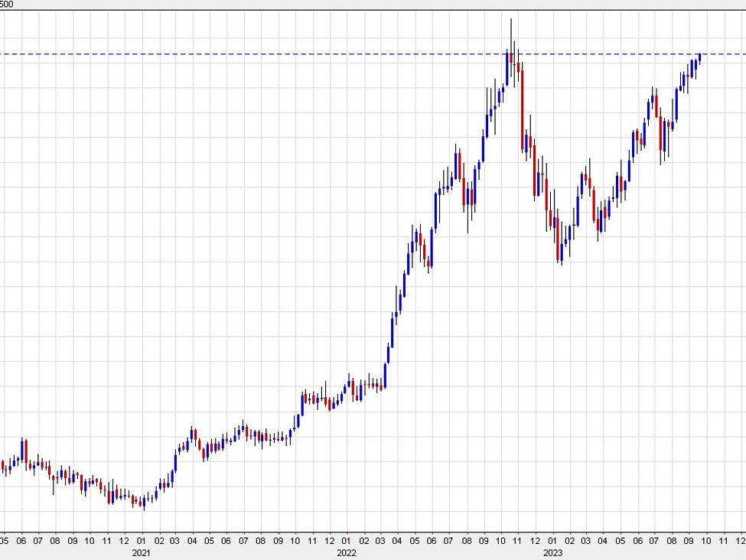The height and width of the screenshot is (560, 746).
Task: Click the chart title label "500"
Action: tap(8, 2)
